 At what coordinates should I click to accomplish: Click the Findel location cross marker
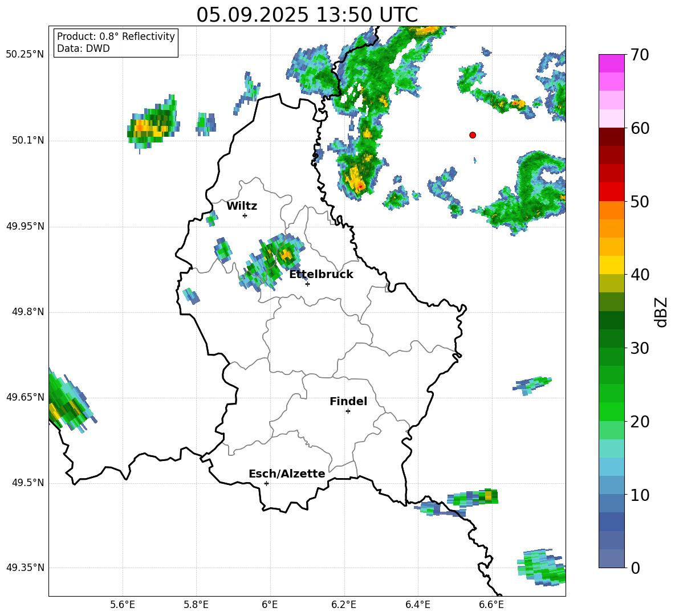tap(348, 411)
